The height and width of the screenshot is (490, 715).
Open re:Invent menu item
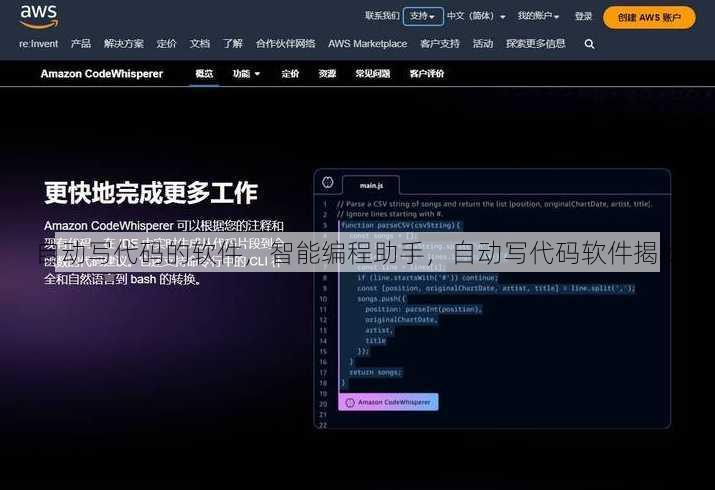click(39, 44)
